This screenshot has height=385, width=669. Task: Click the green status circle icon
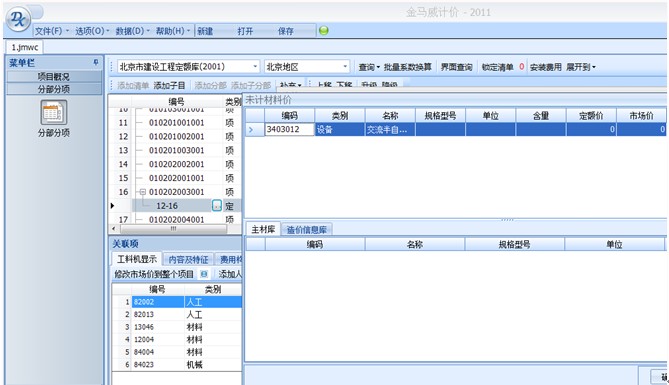click(324, 31)
